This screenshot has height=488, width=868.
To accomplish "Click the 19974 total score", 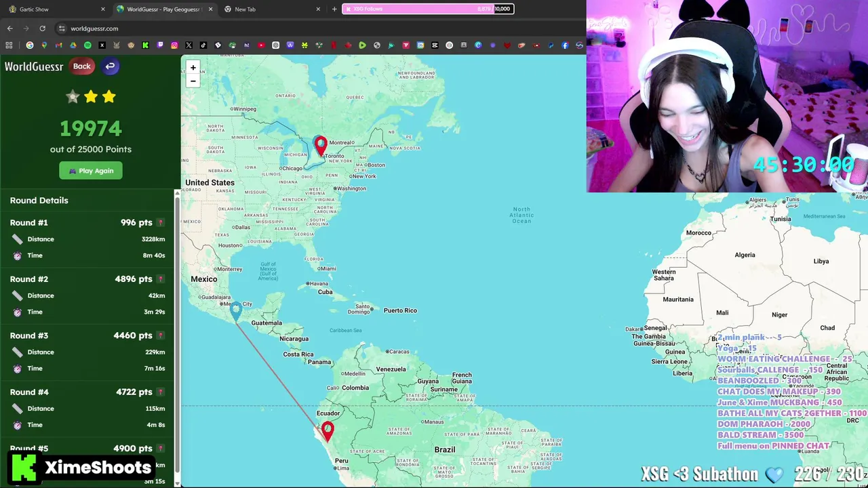I will point(91,128).
